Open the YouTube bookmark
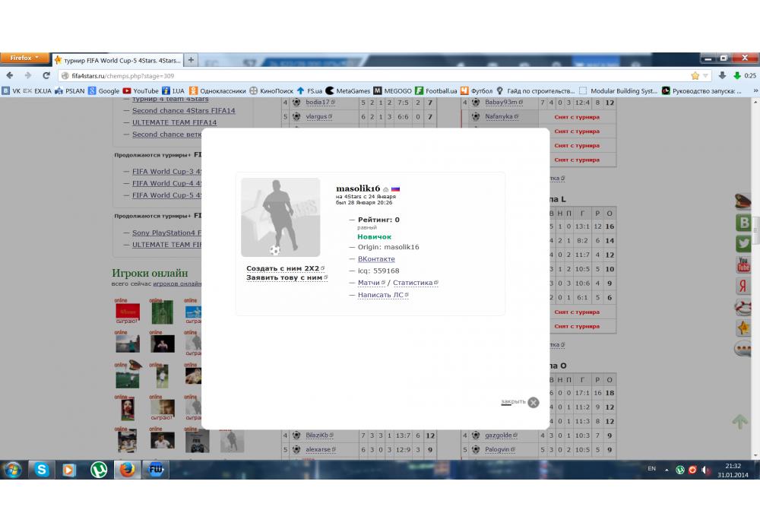Viewport: 760px width, 532px height. tap(141, 90)
